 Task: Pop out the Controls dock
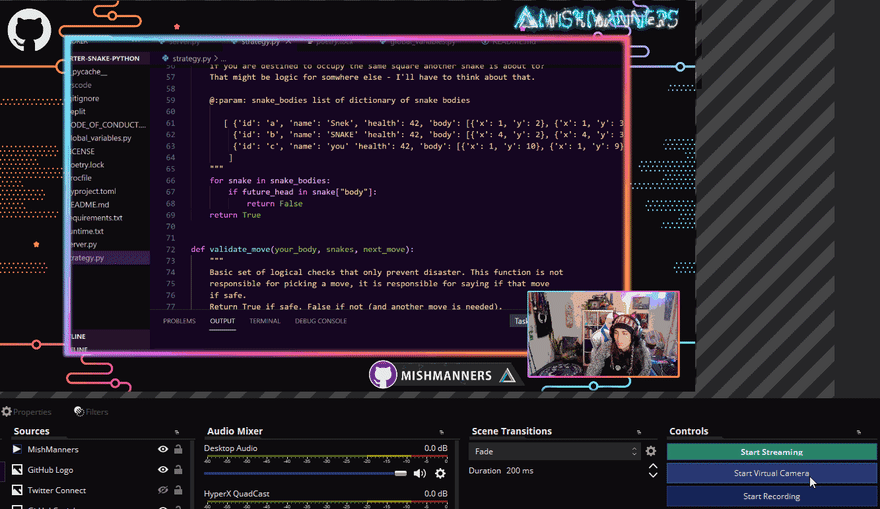[859, 432]
